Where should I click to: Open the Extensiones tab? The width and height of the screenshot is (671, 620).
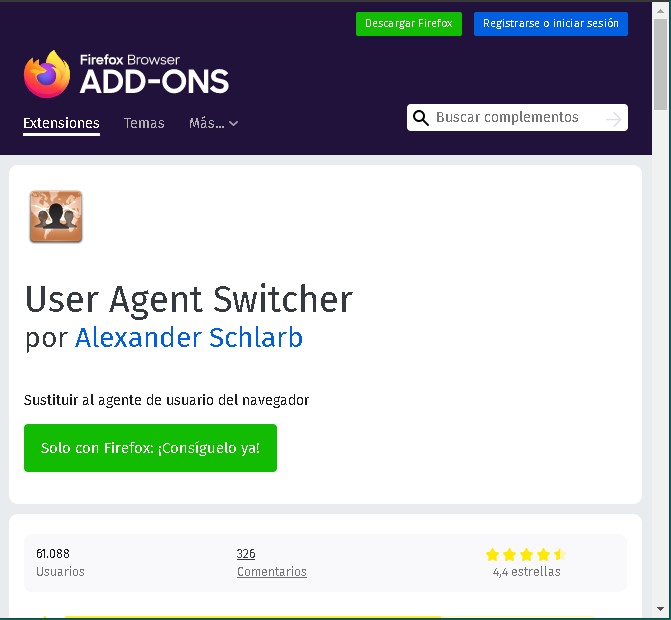pyautogui.click(x=61, y=123)
